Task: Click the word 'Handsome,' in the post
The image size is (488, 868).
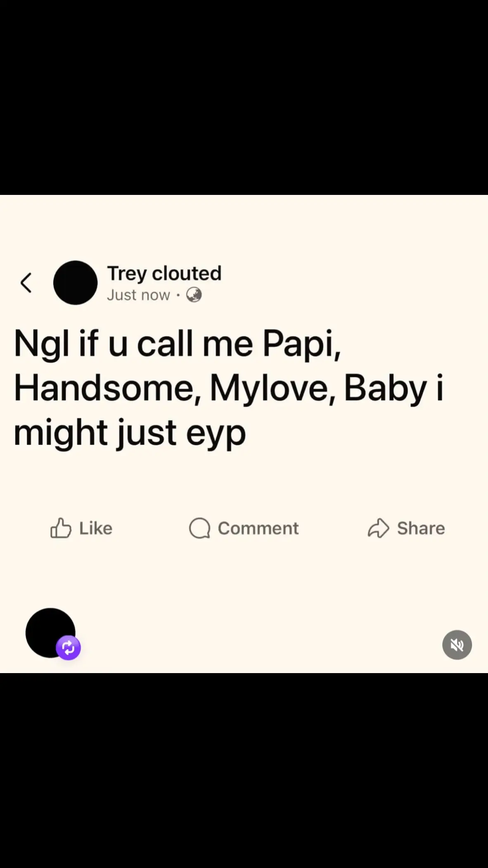Action: (107, 389)
